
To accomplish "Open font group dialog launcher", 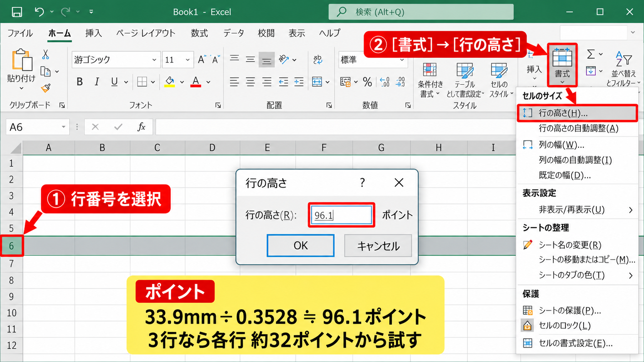I will 218,105.
